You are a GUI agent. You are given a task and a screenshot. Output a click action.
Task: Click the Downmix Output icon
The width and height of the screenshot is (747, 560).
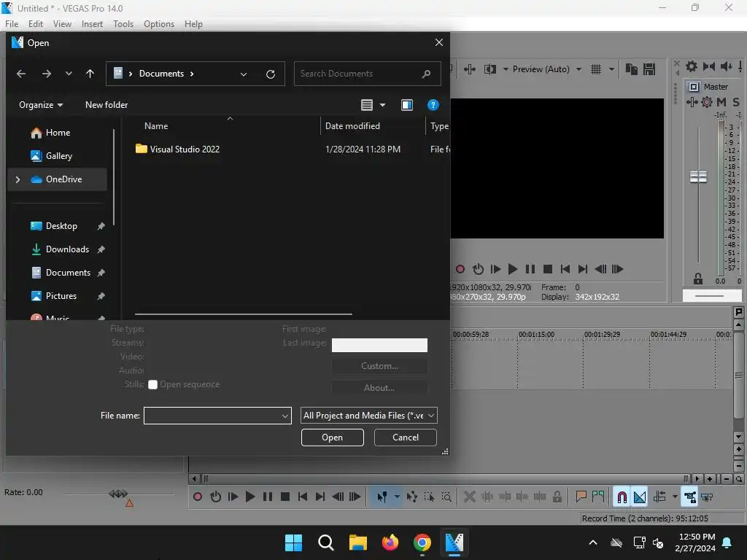pos(709,66)
